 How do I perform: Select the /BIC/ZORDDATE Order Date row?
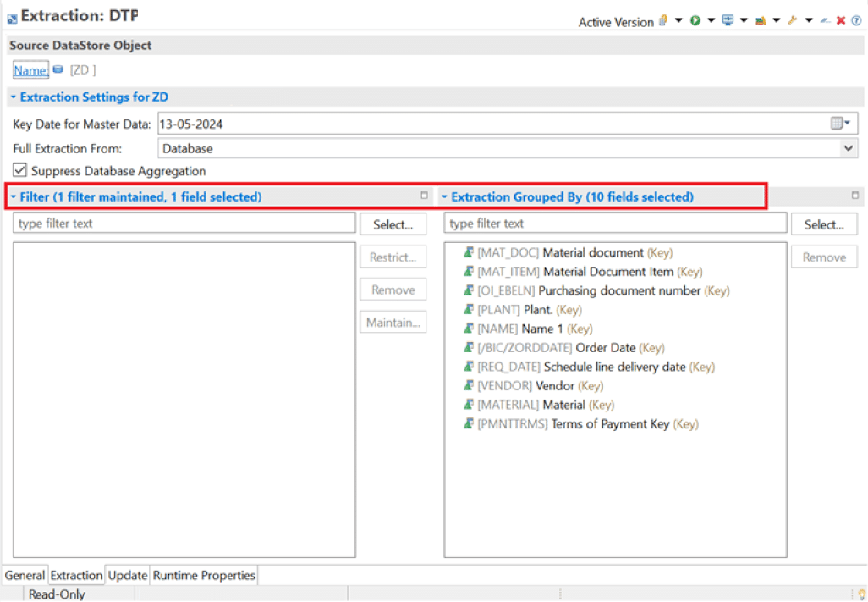563,347
